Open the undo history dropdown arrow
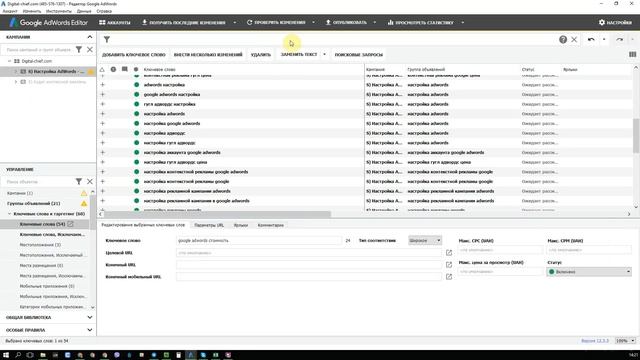Screen dimensions: 640x360 pyautogui.click(x=604, y=40)
